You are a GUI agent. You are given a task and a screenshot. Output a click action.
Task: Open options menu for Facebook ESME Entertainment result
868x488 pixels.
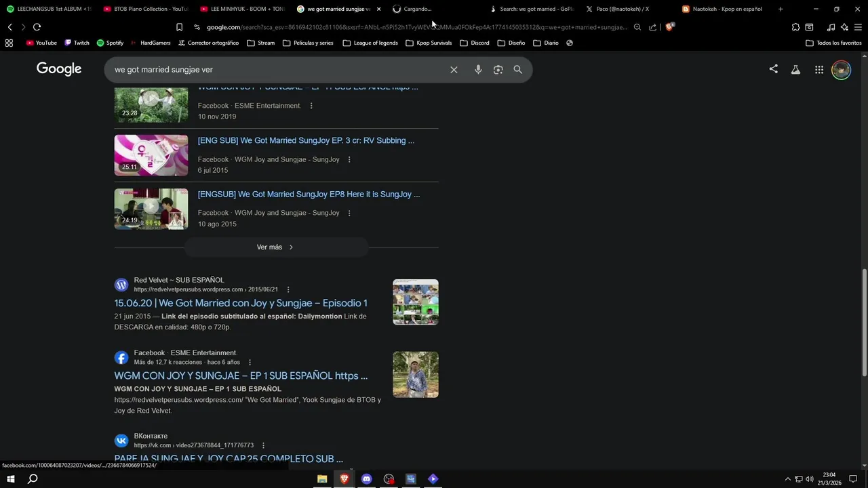(x=250, y=362)
